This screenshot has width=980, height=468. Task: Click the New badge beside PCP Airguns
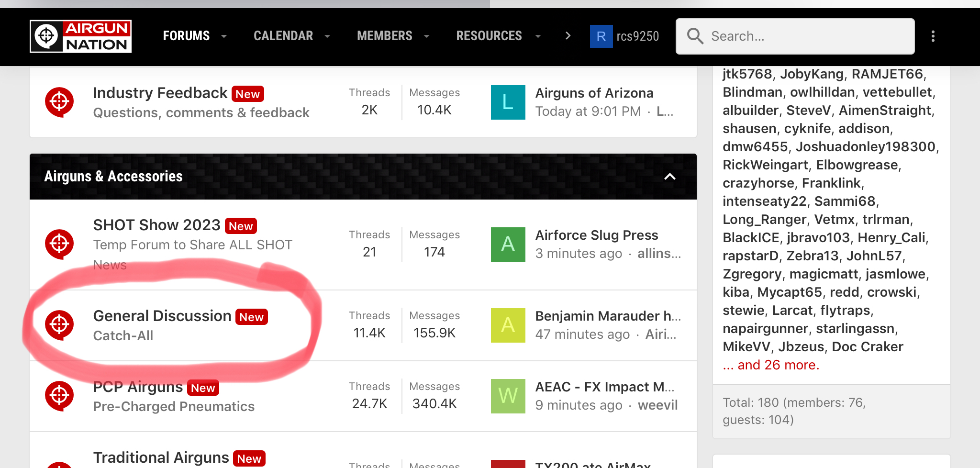pos(203,388)
